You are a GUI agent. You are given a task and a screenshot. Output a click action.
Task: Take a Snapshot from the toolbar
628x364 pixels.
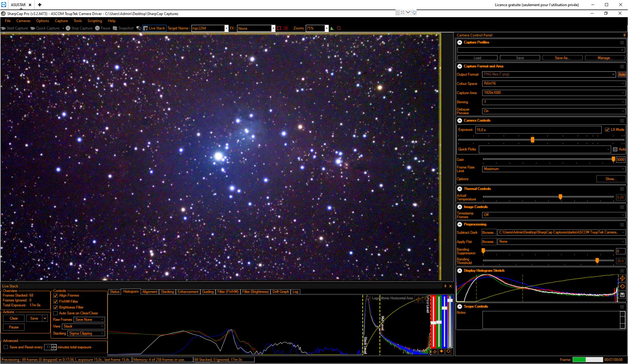(123, 28)
